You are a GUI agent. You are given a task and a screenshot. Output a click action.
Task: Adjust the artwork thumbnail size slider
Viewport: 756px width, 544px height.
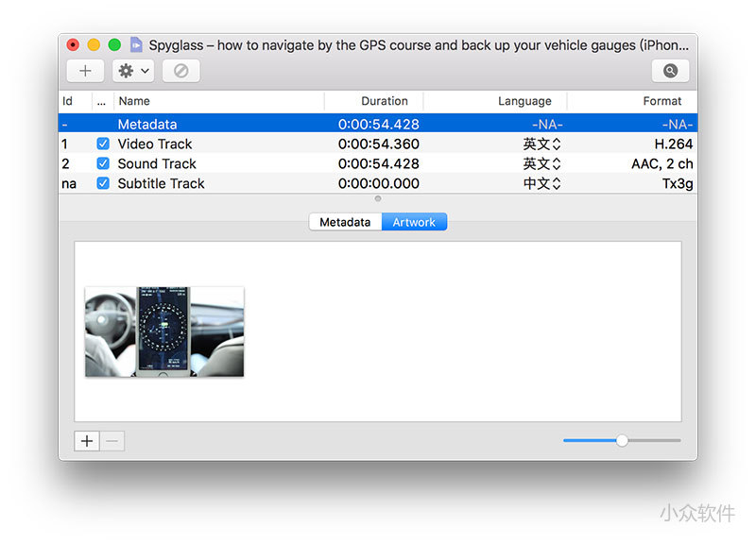point(622,440)
